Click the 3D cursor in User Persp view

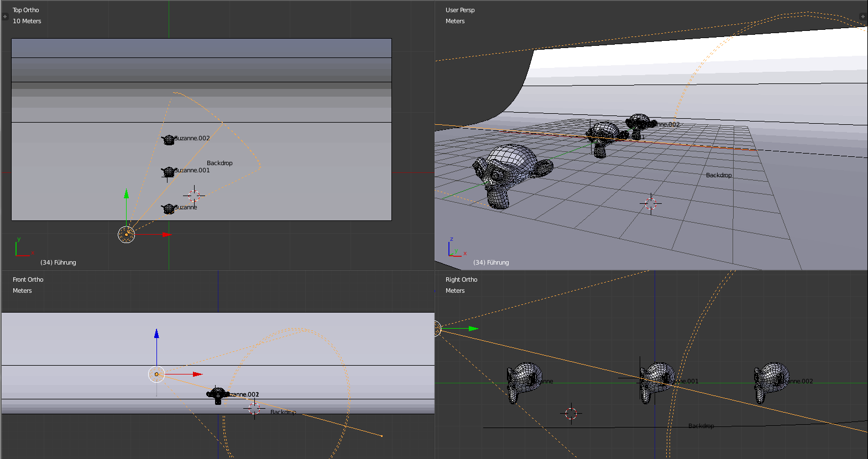click(651, 204)
